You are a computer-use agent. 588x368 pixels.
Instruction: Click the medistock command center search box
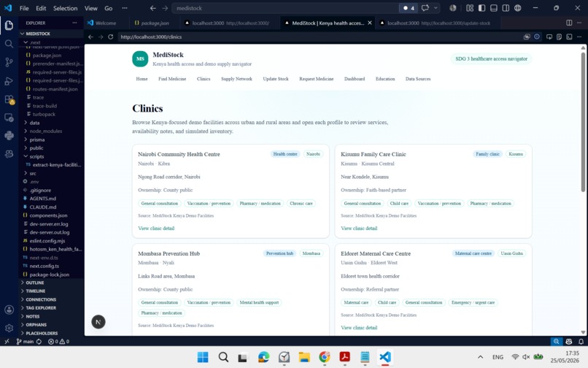[285, 8]
